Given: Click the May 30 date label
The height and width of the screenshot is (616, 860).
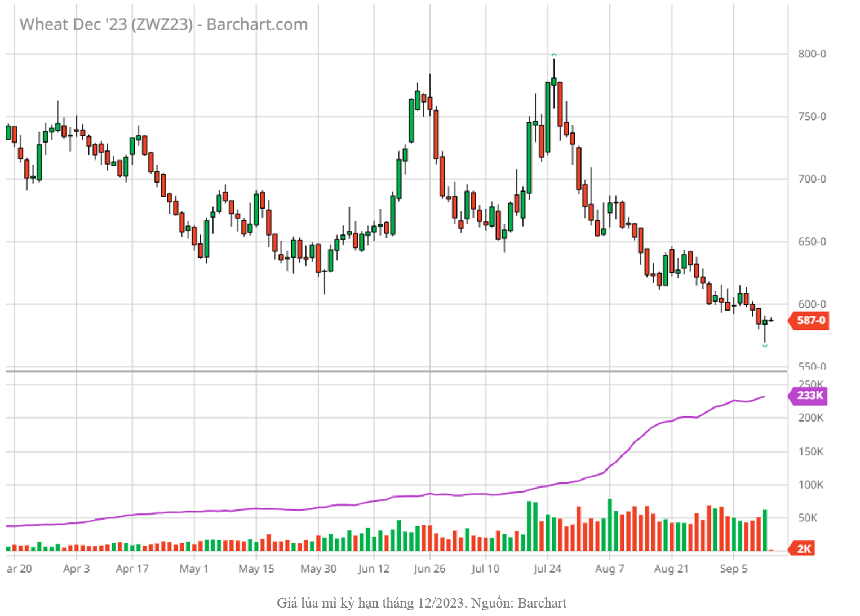Looking at the screenshot, I should pyautogui.click(x=318, y=569).
